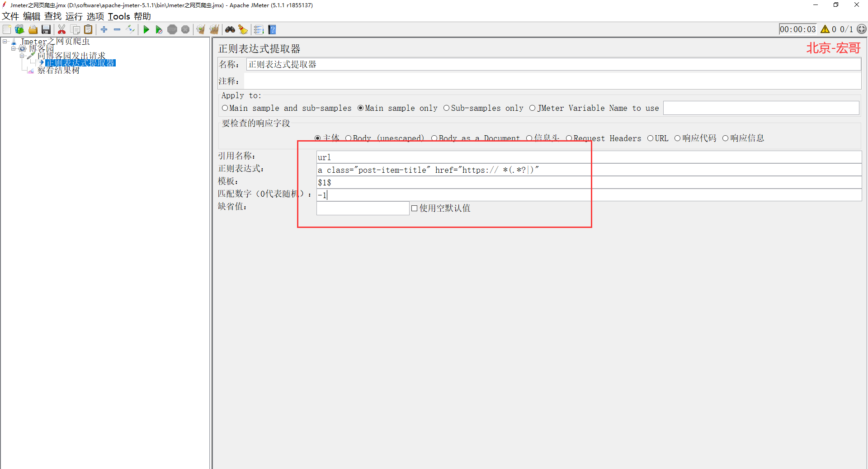Choose 响应信息 response field radio

click(743, 138)
